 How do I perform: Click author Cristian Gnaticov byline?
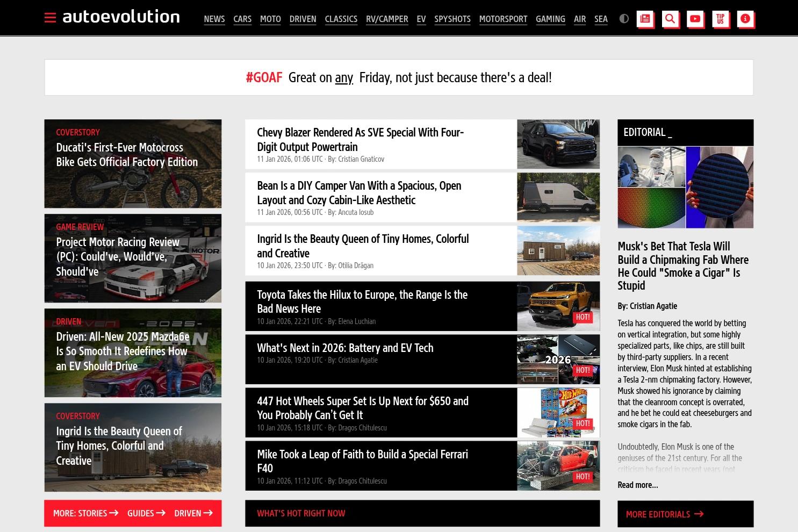[x=361, y=159]
